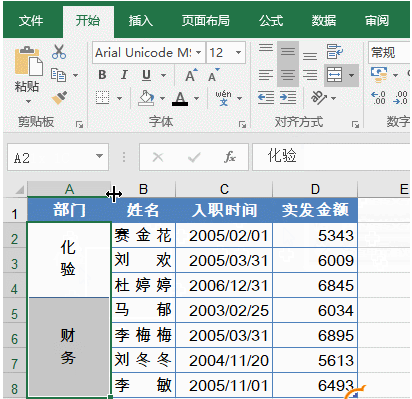Screen dimensions: 412x399
Task: Open the font name dropdown
Action: point(199,53)
